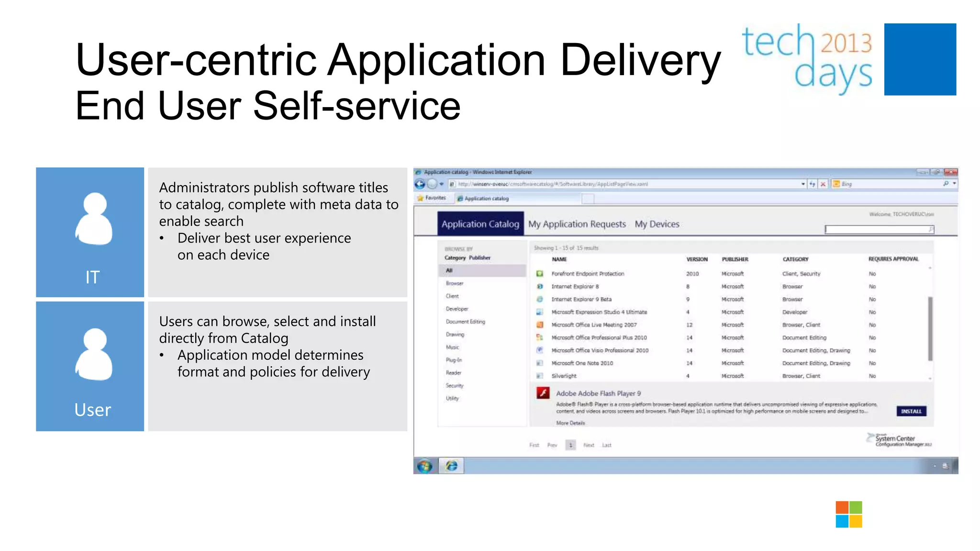
Task: Click the Internet Explorer forward button
Action: tap(432, 184)
